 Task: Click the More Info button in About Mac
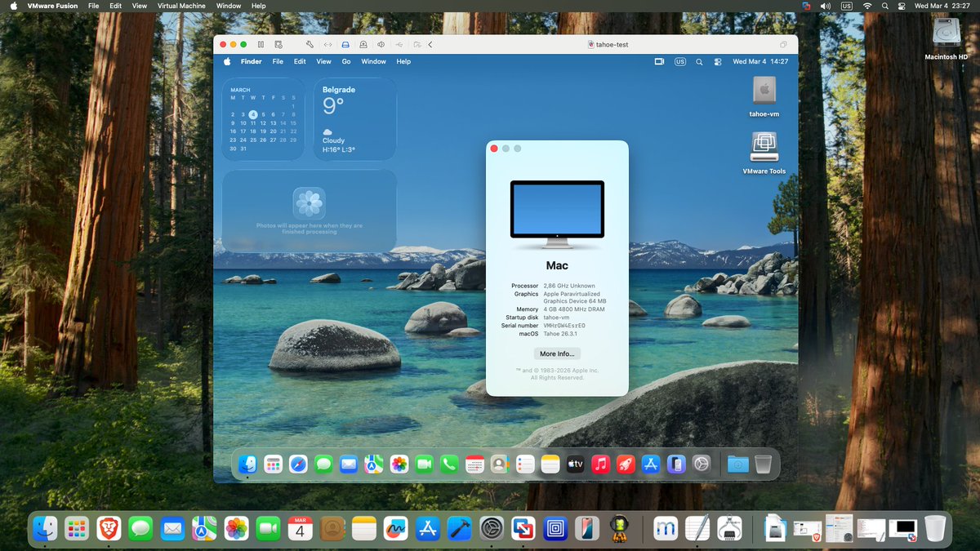(x=557, y=353)
